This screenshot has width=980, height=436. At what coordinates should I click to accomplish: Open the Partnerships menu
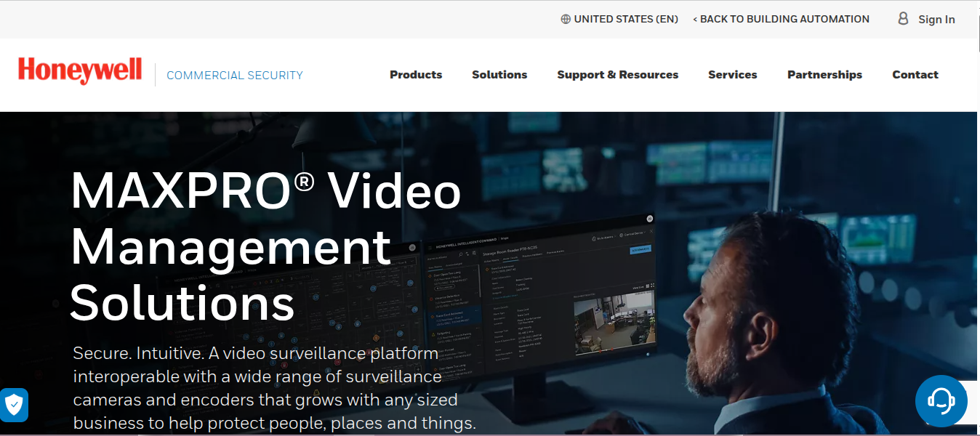click(x=824, y=75)
